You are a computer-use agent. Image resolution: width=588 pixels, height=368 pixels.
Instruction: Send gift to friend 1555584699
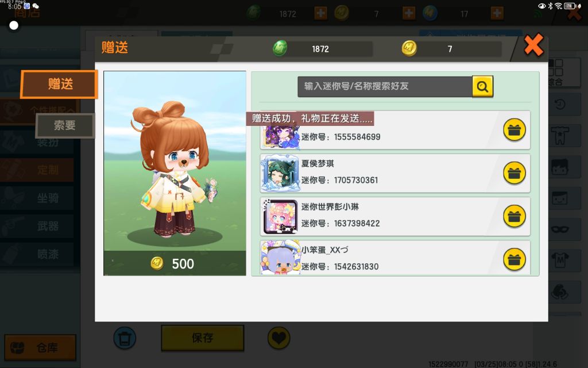tap(514, 130)
